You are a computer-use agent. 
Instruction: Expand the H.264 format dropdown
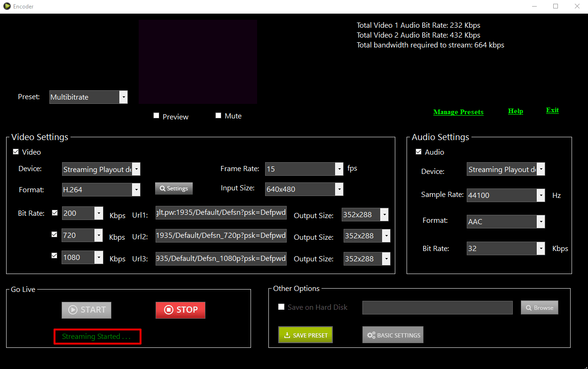tap(136, 189)
